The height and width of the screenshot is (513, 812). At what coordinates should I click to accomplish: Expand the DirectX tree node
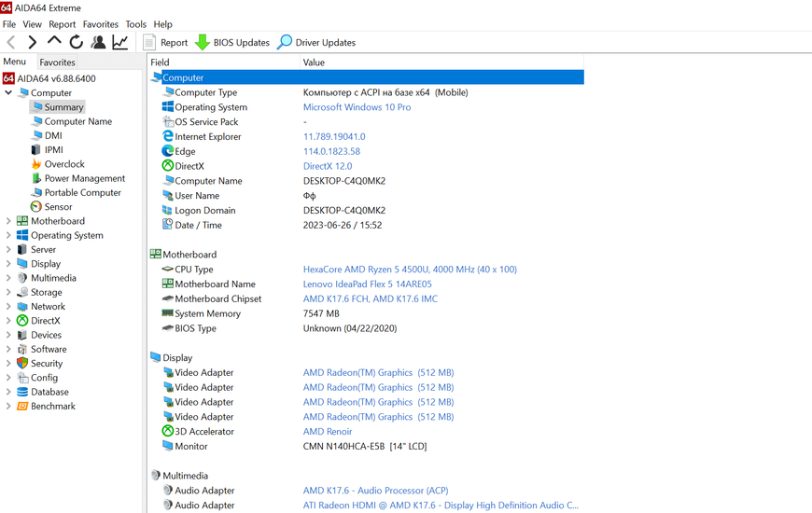[x=8, y=321]
